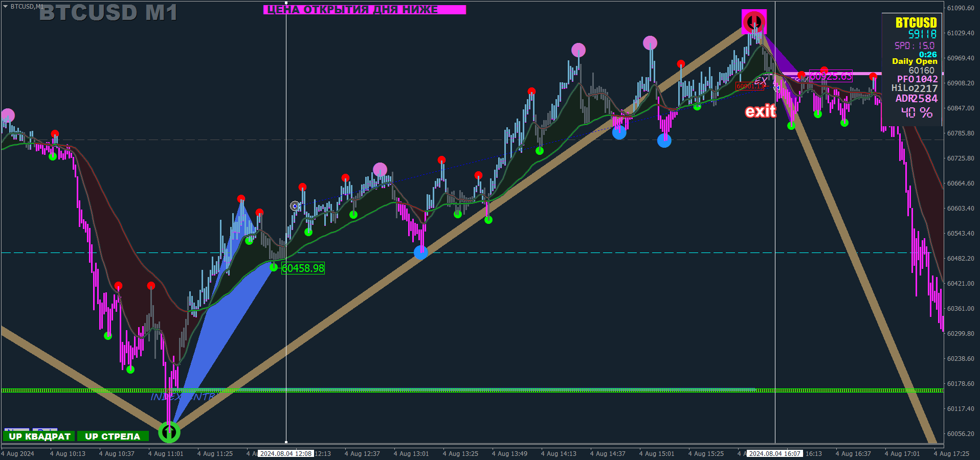The image size is (980, 460).
Task: Open the chart menu triangle beside BTCUSD,M1
Action: coord(6,7)
